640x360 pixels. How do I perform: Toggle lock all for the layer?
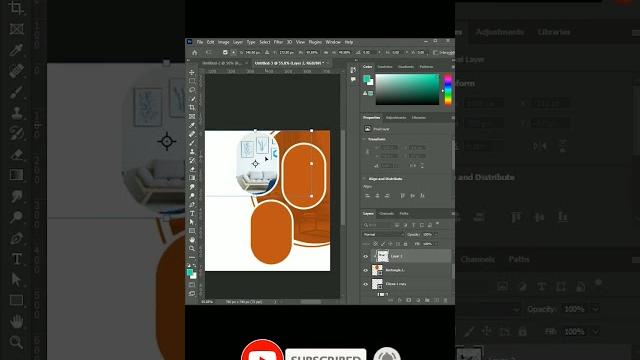pyautogui.click(x=405, y=244)
